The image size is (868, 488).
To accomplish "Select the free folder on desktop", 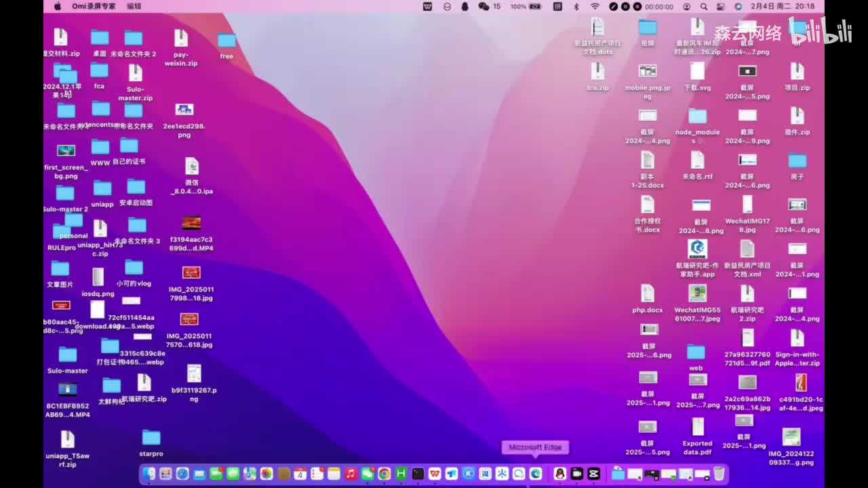I will point(226,46).
